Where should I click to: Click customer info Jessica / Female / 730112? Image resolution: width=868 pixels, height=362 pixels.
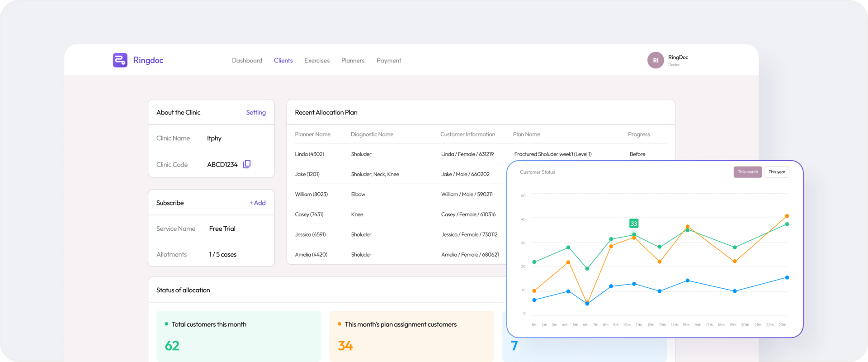pos(469,234)
